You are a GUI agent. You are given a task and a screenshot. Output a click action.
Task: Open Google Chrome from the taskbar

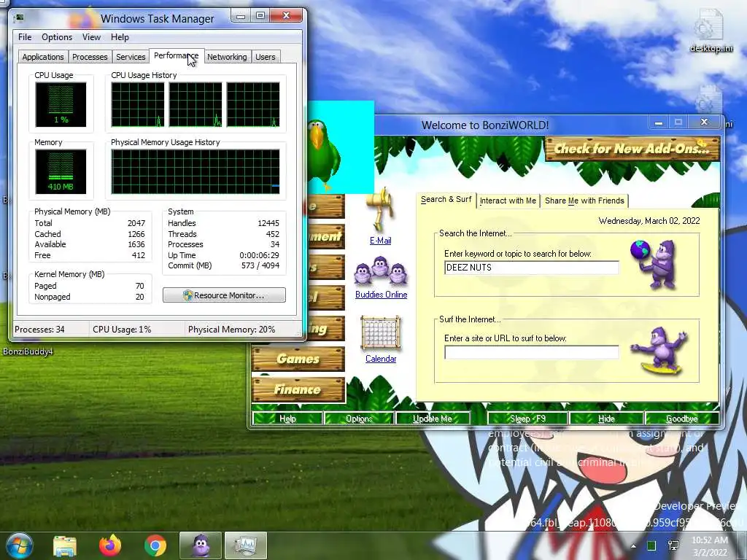[155, 545]
